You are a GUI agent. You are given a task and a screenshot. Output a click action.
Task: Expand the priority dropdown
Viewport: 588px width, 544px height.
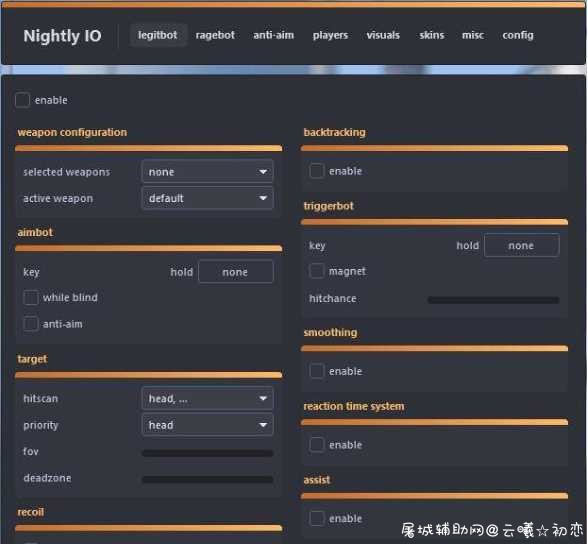[x=207, y=425]
